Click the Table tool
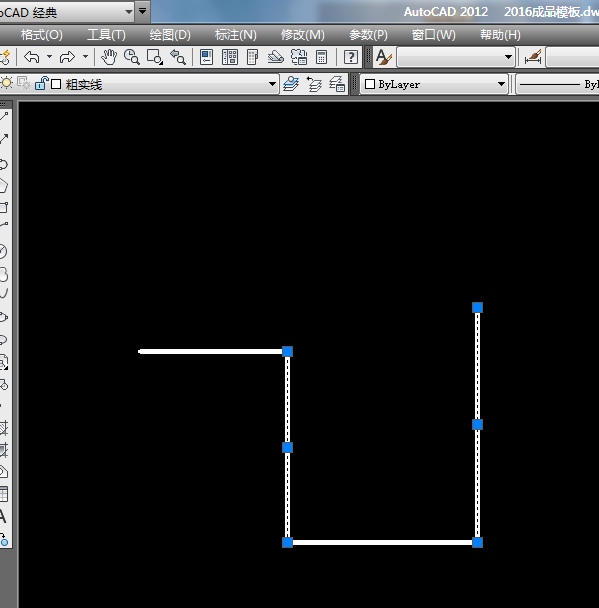599x608 pixels. (4, 494)
